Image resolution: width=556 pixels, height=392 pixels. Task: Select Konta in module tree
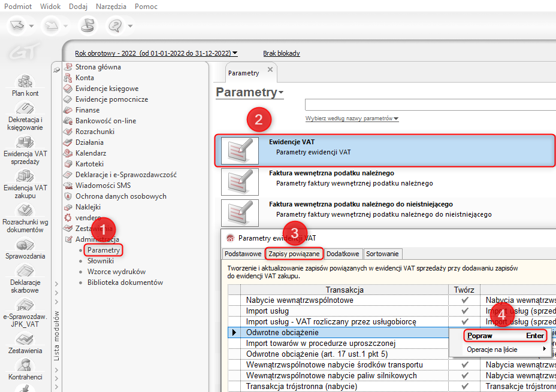point(84,78)
